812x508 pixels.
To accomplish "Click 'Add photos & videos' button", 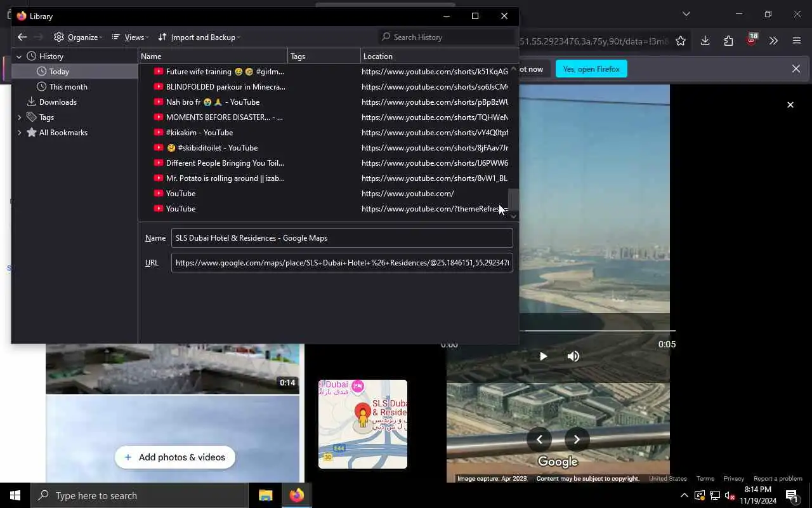I will click(x=175, y=457).
